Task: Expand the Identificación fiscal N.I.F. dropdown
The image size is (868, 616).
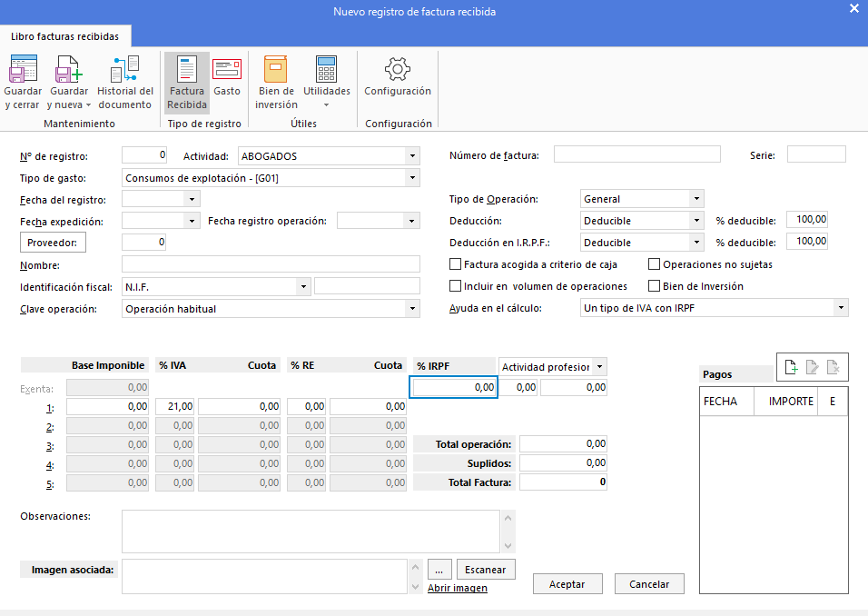Action: [x=303, y=287]
